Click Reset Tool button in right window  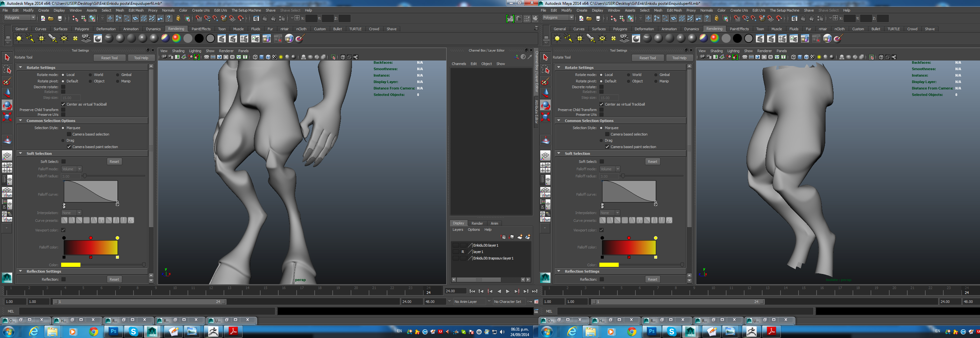pos(648,58)
